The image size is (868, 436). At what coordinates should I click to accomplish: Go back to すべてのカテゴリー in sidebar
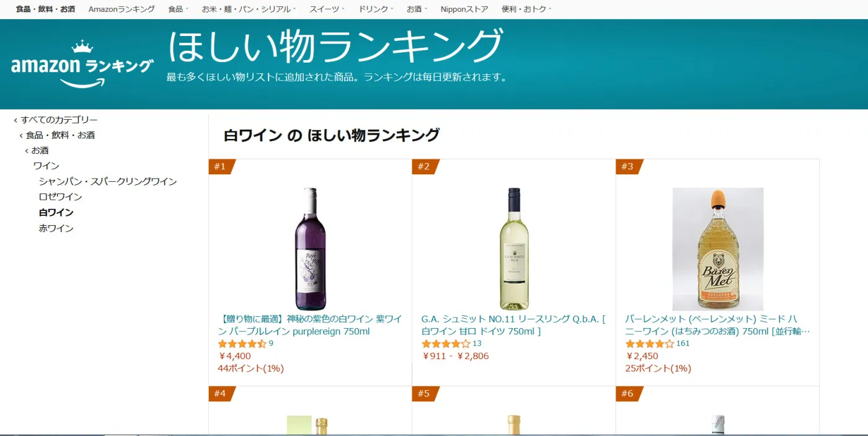(59, 120)
